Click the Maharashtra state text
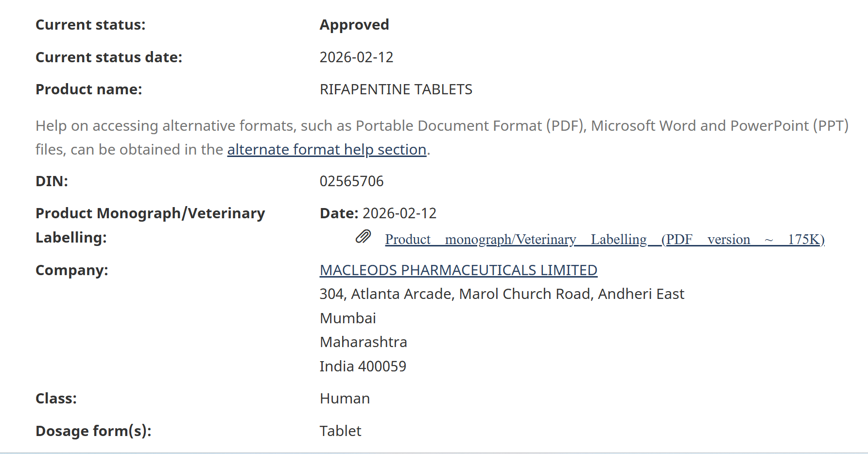The image size is (868, 454). (363, 342)
